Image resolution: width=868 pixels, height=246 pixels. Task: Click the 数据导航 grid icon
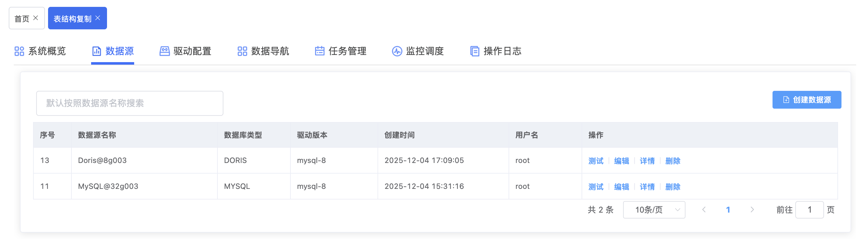pos(242,51)
